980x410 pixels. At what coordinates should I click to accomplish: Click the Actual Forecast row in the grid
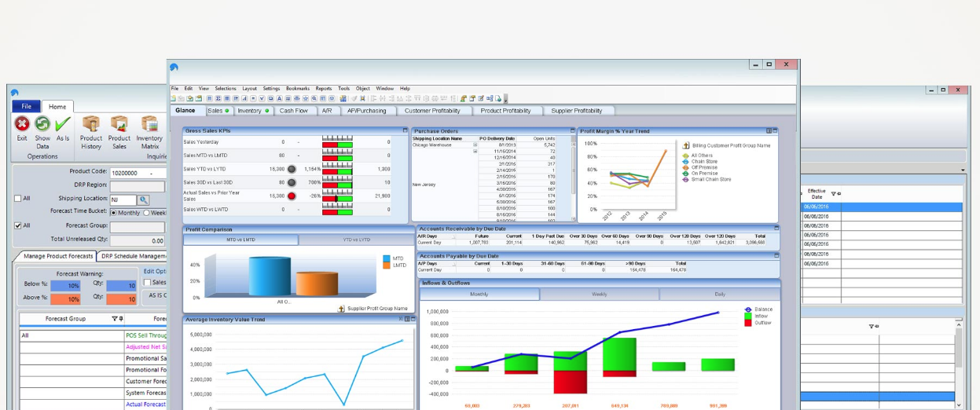[x=146, y=405]
